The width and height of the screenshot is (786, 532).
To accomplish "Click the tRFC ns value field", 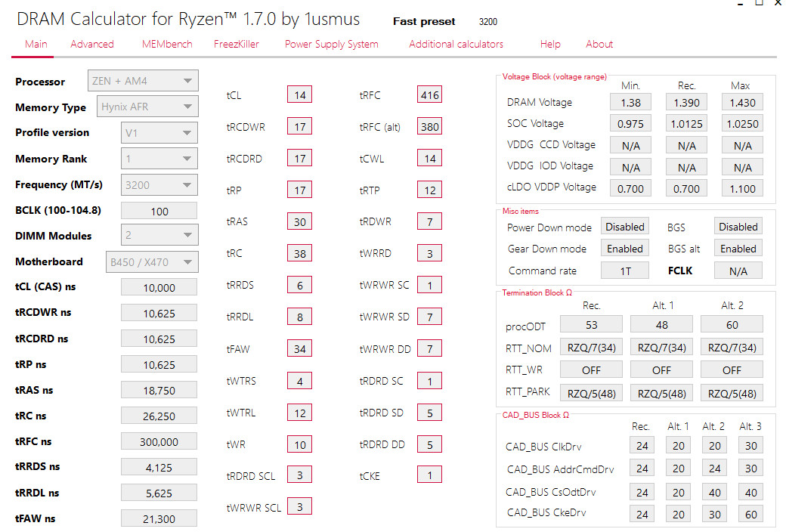I will point(159,441).
